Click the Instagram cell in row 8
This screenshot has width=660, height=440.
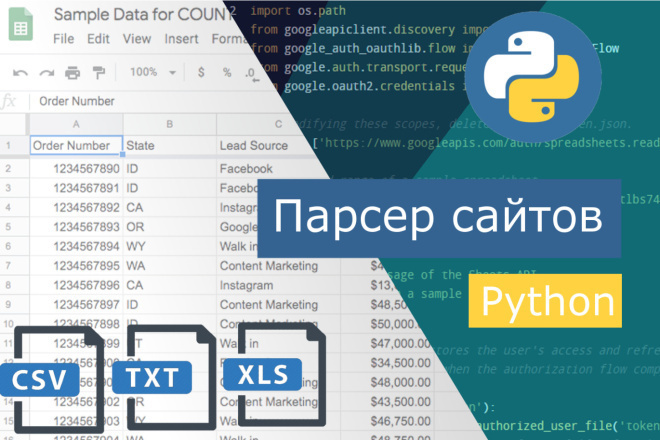pos(278,285)
